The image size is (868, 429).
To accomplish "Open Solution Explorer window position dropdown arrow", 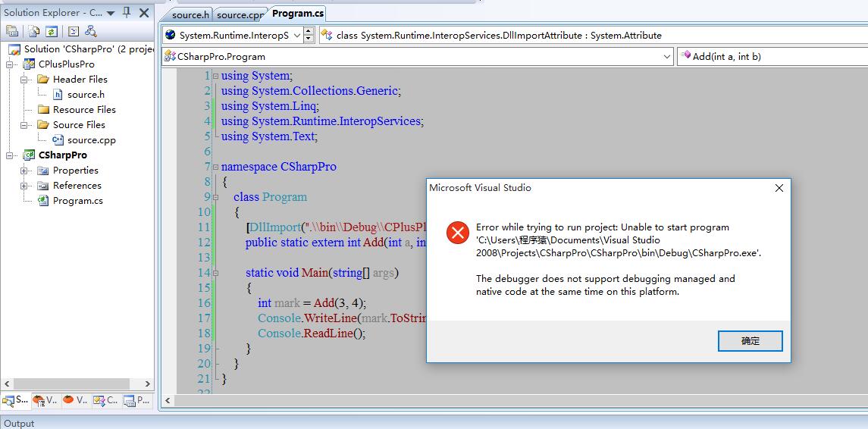I will click(110, 13).
